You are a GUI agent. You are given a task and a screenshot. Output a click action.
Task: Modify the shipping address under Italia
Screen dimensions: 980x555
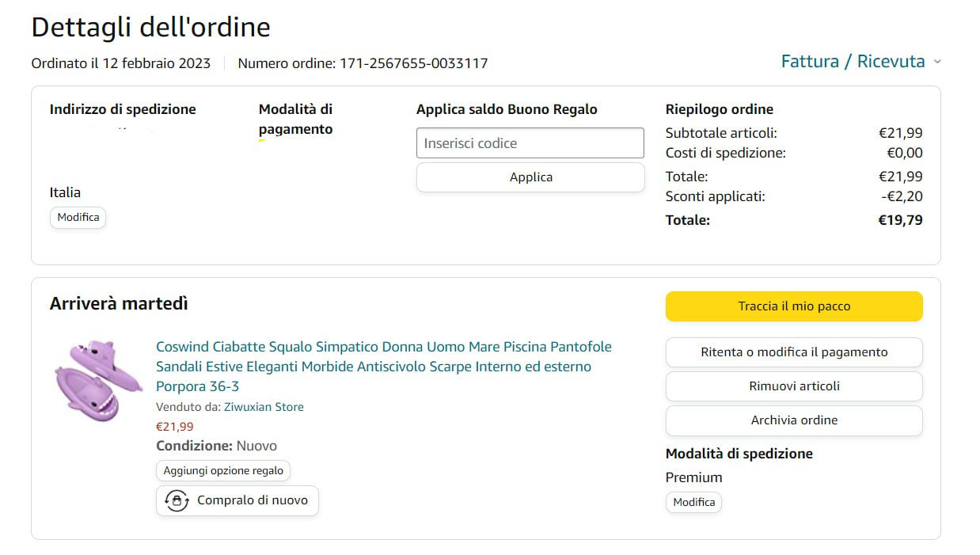click(x=78, y=217)
